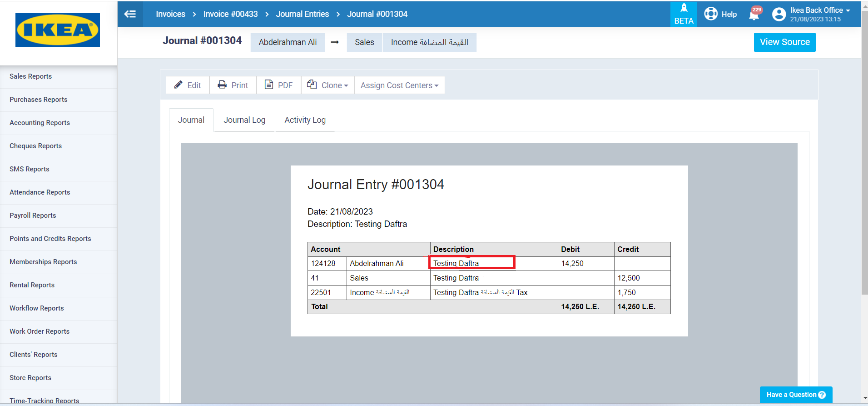868x406 pixels.
Task: Open Points and Credits Reports
Action: 59,239
